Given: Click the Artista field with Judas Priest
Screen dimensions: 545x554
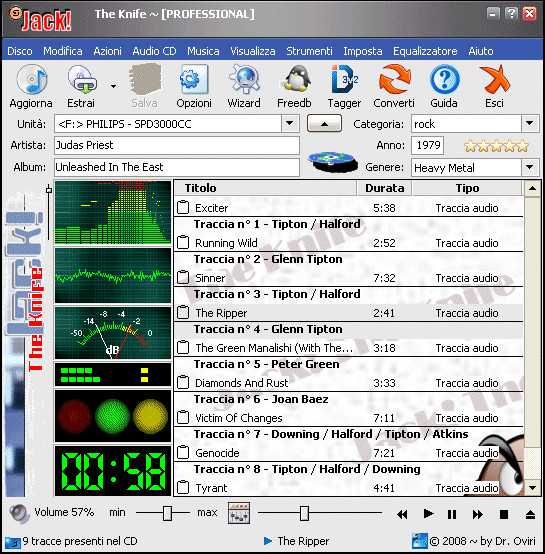Looking at the screenshot, I should click(177, 145).
